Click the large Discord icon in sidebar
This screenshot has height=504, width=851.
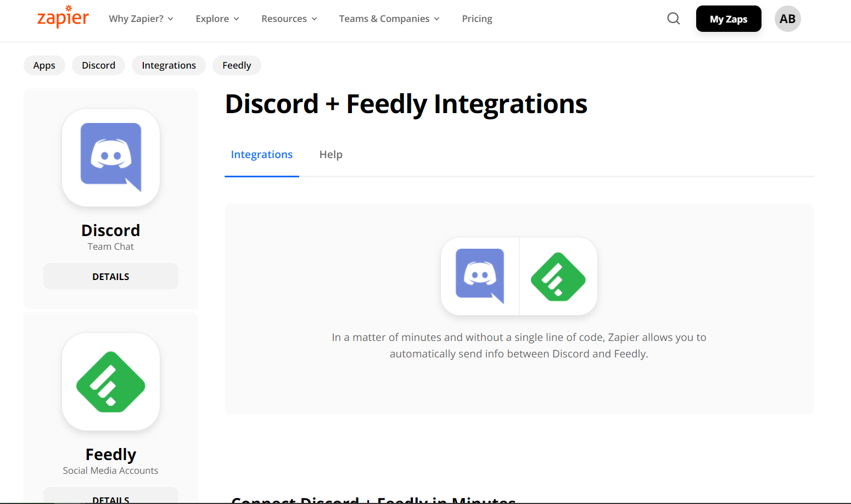pyautogui.click(x=111, y=158)
